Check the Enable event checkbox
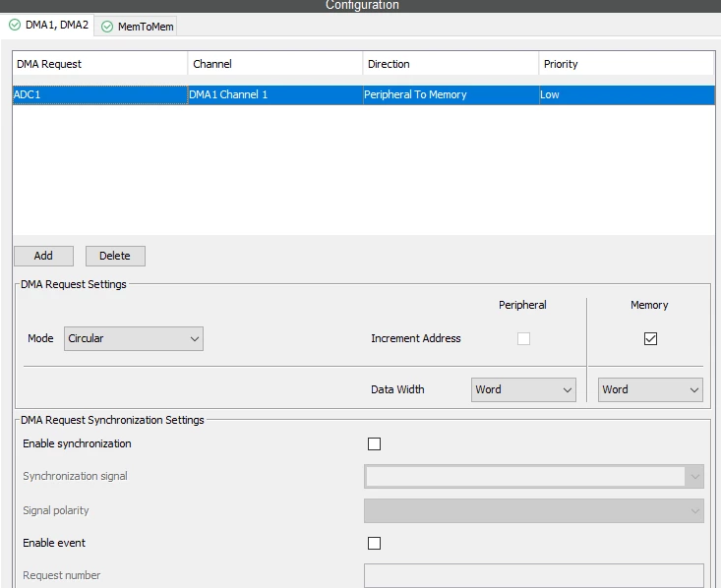721x588 pixels. [x=375, y=544]
